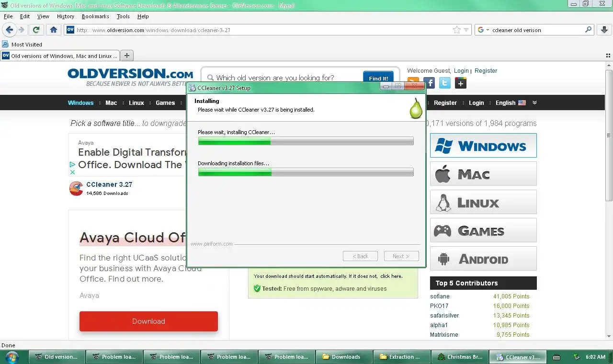Click the installing CCleaner progress bar
The image size is (613, 364).
(x=306, y=141)
